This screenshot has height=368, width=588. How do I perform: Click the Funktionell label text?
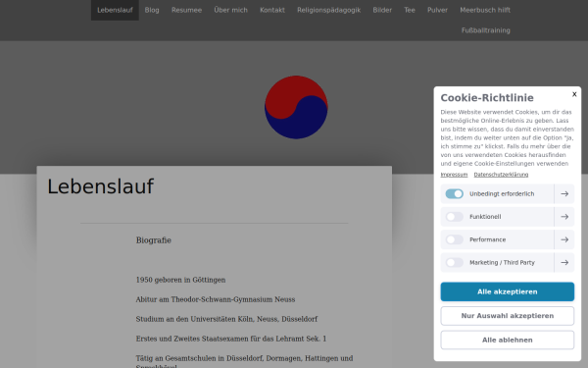coord(485,217)
